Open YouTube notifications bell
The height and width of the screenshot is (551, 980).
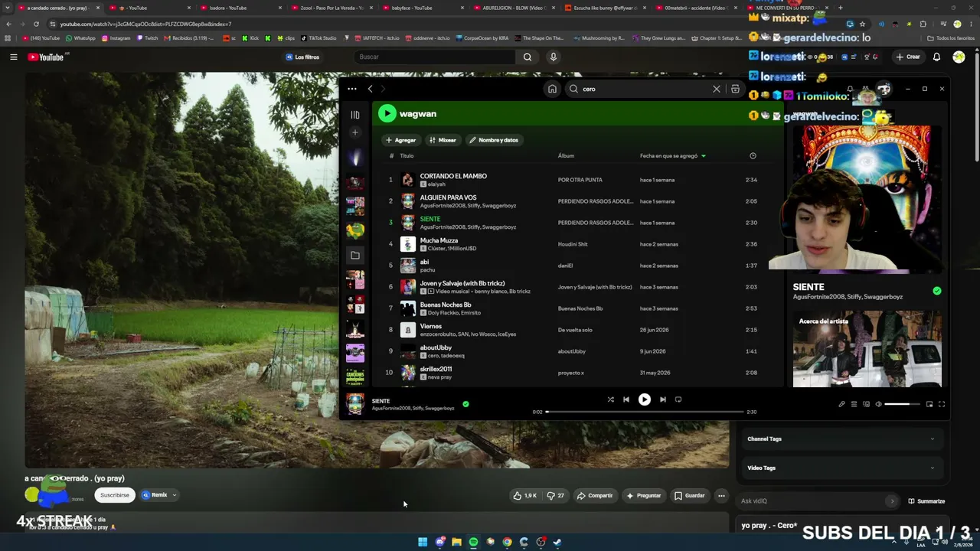[x=936, y=57]
